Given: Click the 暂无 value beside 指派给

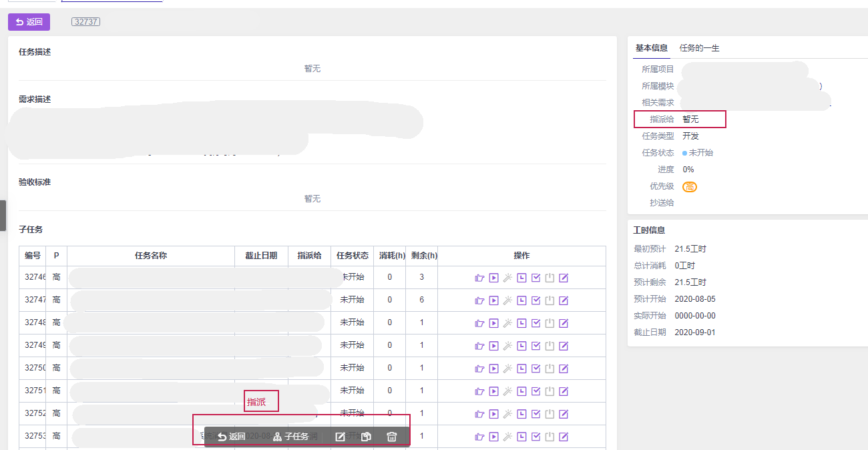Looking at the screenshot, I should (690, 120).
